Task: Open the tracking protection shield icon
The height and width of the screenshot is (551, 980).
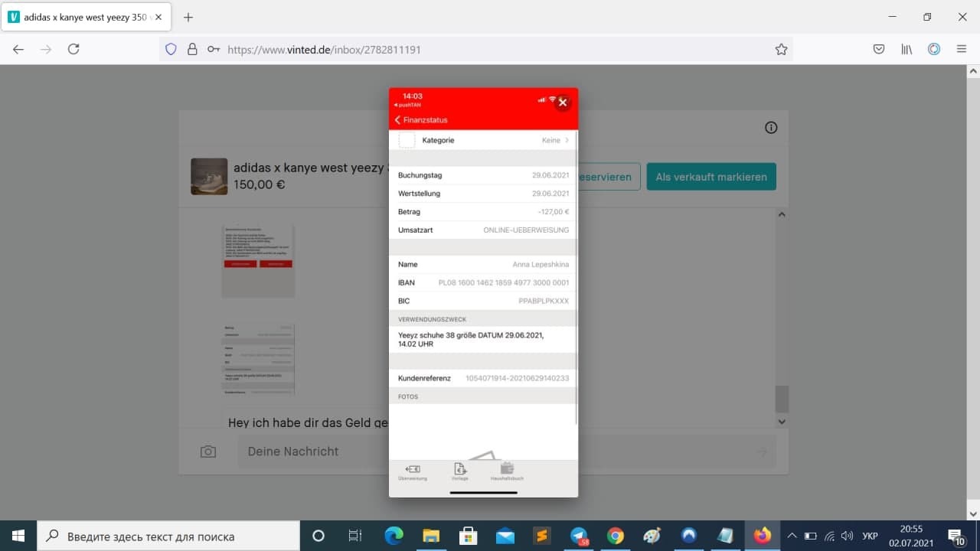Action: (171, 49)
